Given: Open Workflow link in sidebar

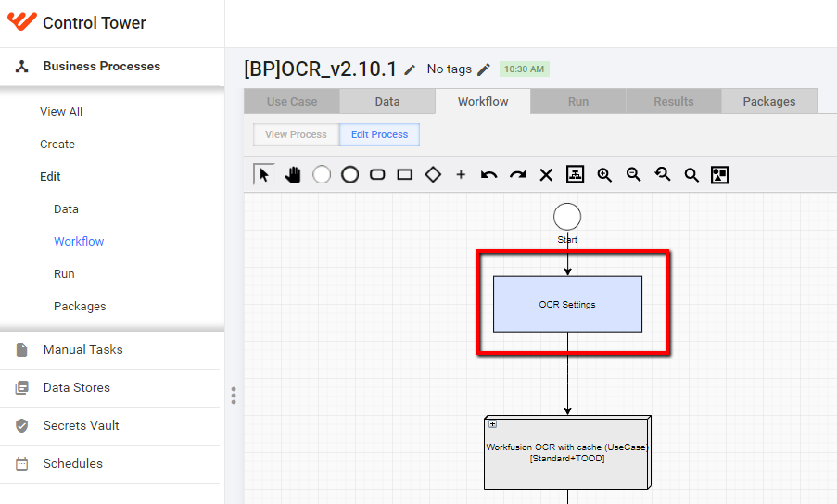Looking at the screenshot, I should tap(79, 241).
